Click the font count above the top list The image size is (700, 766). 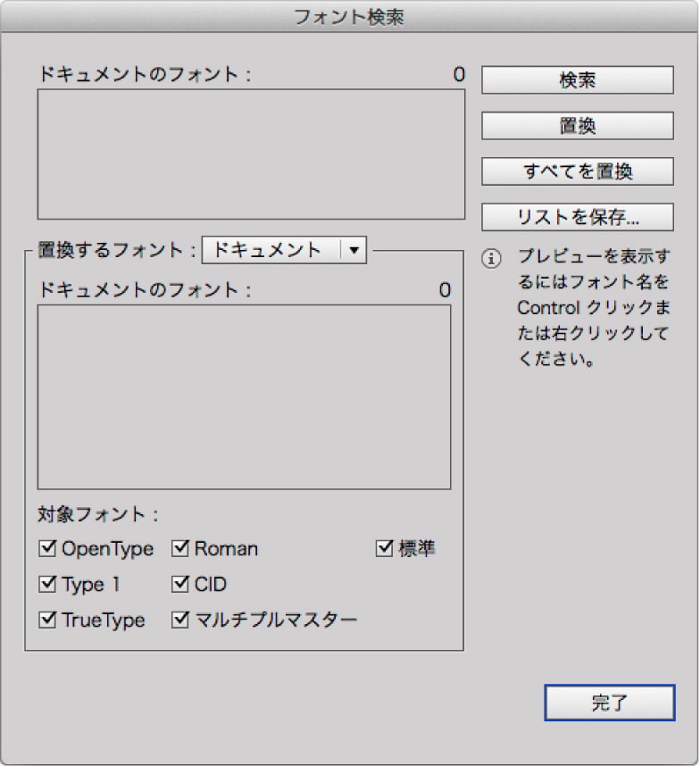point(458,74)
